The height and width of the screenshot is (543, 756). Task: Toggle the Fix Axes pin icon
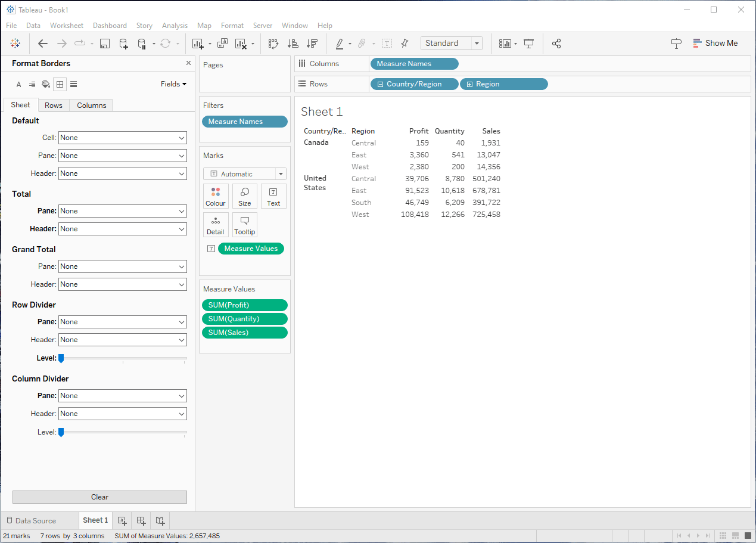click(x=405, y=44)
